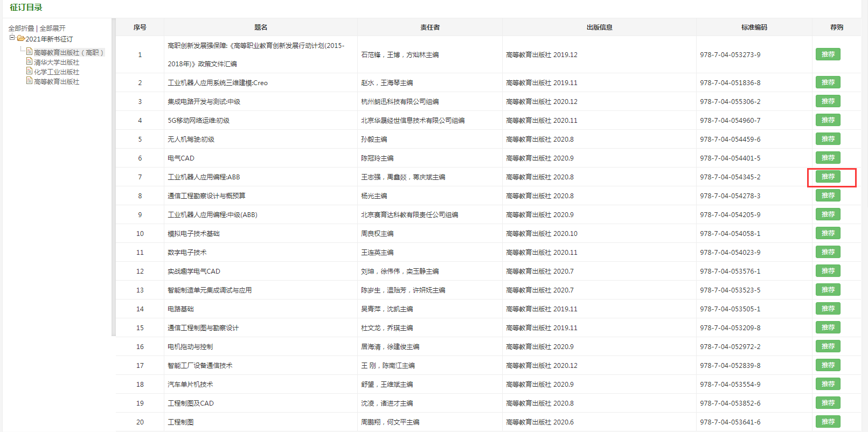Click the 出版信息 column header
The height and width of the screenshot is (432, 868).
click(x=599, y=27)
